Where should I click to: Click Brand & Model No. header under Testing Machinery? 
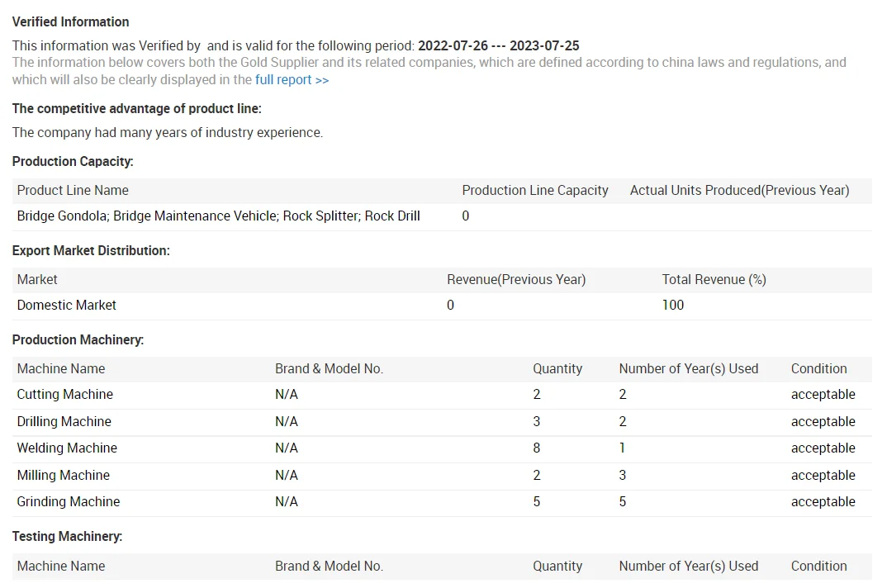pyautogui.click(x=329, y=566)
